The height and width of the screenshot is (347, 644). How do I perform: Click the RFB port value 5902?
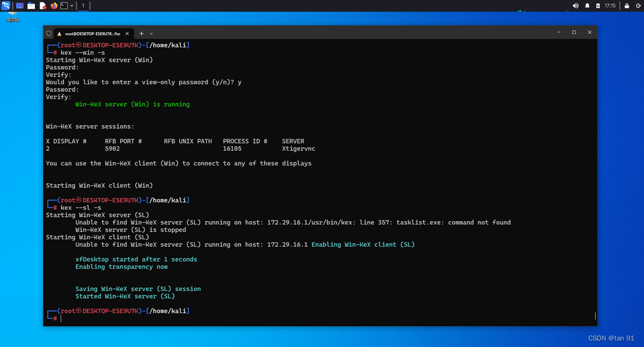[x=112, y=149]
